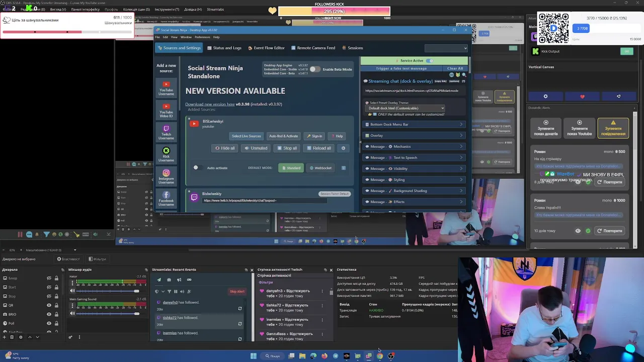Click the info icon beside WebSocket mode
Screen dimensions: 644x362
pyautogui.click(x=344, y=168)
